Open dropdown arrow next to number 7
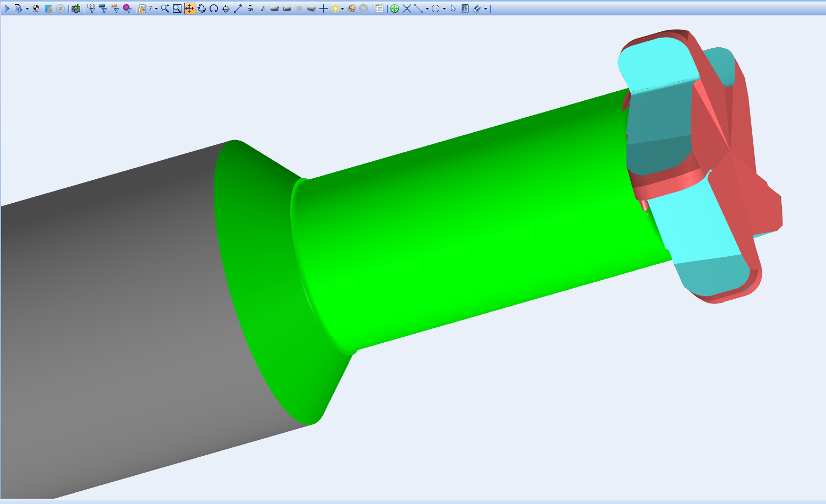This screenshot has height=504, width=826. pos(156,8)
